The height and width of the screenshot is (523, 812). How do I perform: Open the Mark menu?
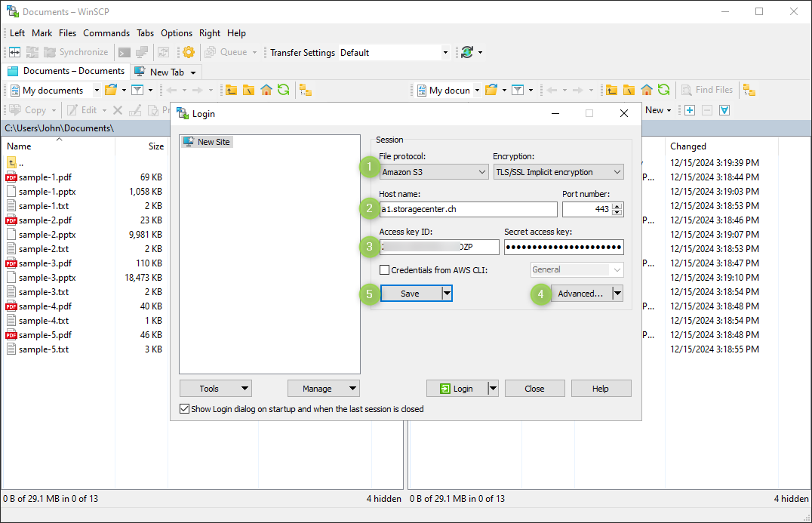click(42, 33)
